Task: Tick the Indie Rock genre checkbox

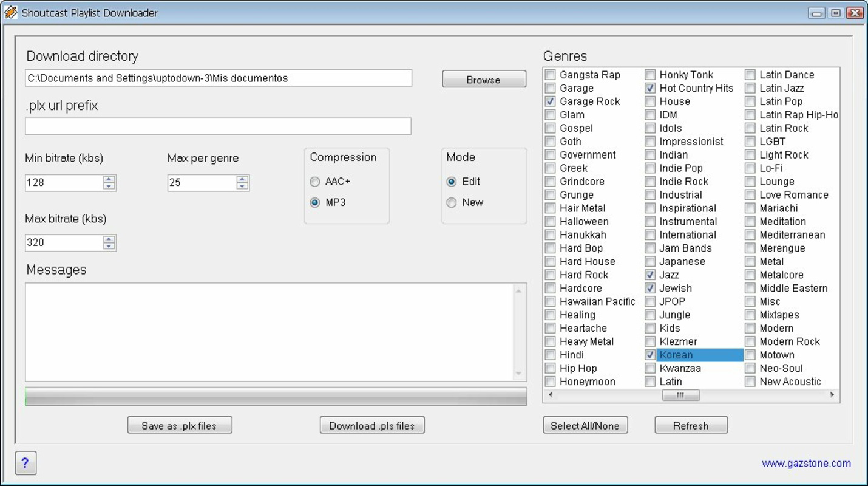Action: 650,182
